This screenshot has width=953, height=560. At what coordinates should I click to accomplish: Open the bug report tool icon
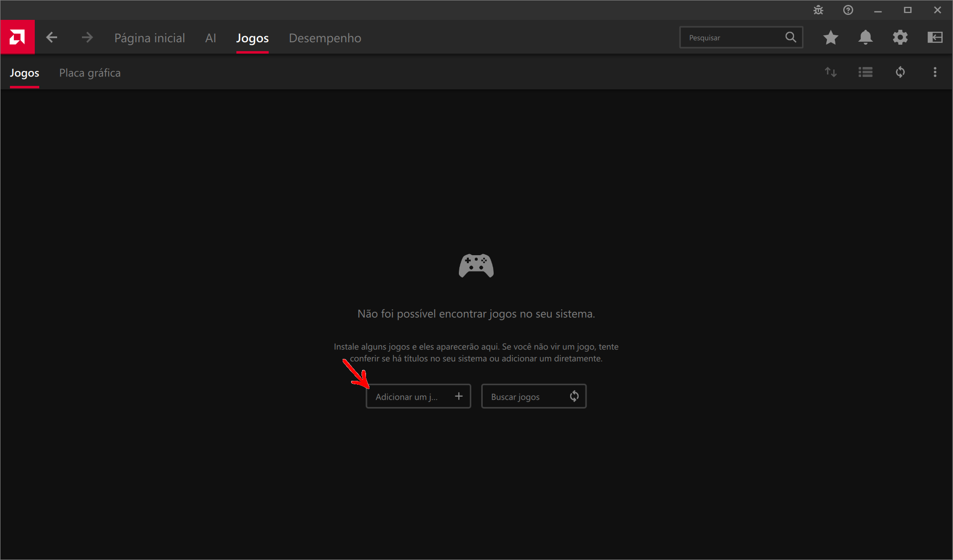(818, 10)
